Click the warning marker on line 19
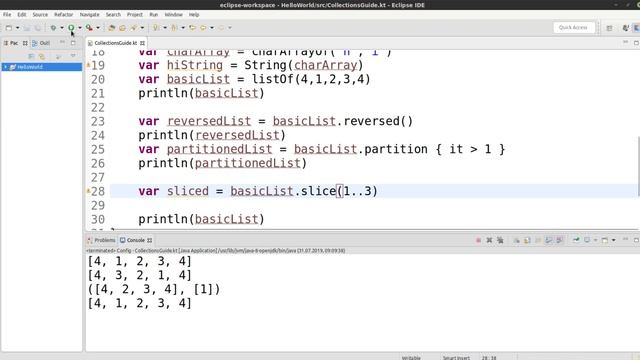This screenshot has height=360, width=640. coord(88,64)
